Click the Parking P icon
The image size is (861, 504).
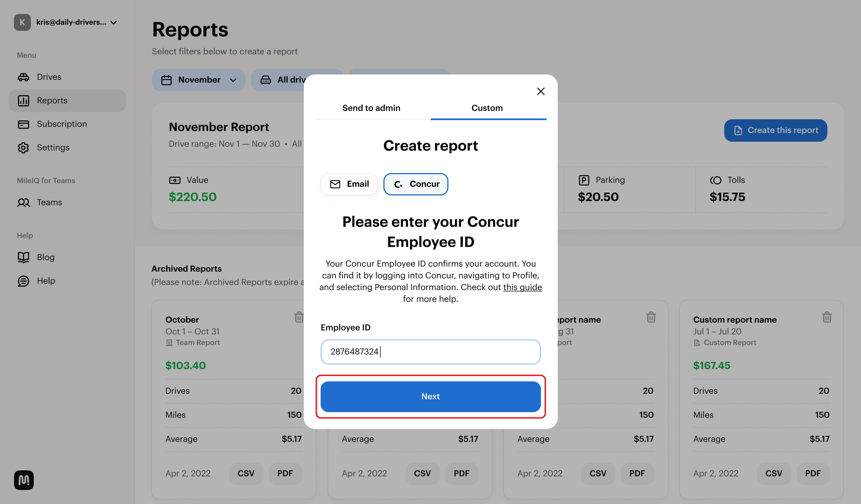point(584,180)
